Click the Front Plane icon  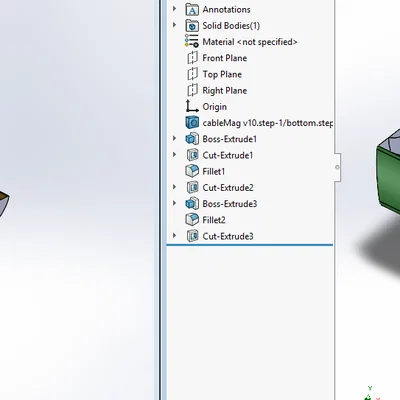click(x=192, y=58)
